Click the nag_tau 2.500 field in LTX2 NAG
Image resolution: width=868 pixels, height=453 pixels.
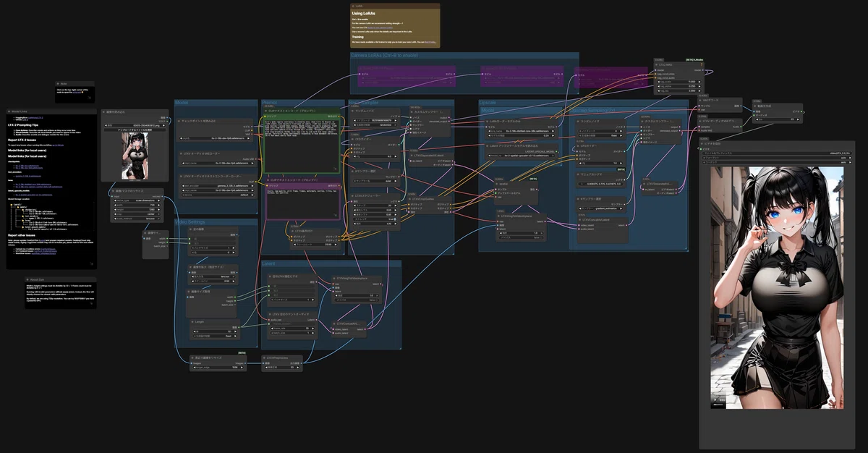(679, 91)
